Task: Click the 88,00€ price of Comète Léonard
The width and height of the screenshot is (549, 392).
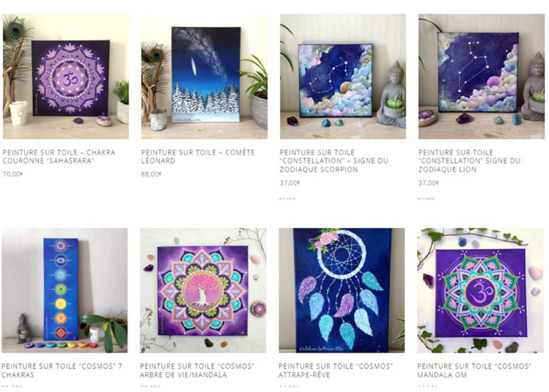Action: pyautogui.click(x=151, y=174)
